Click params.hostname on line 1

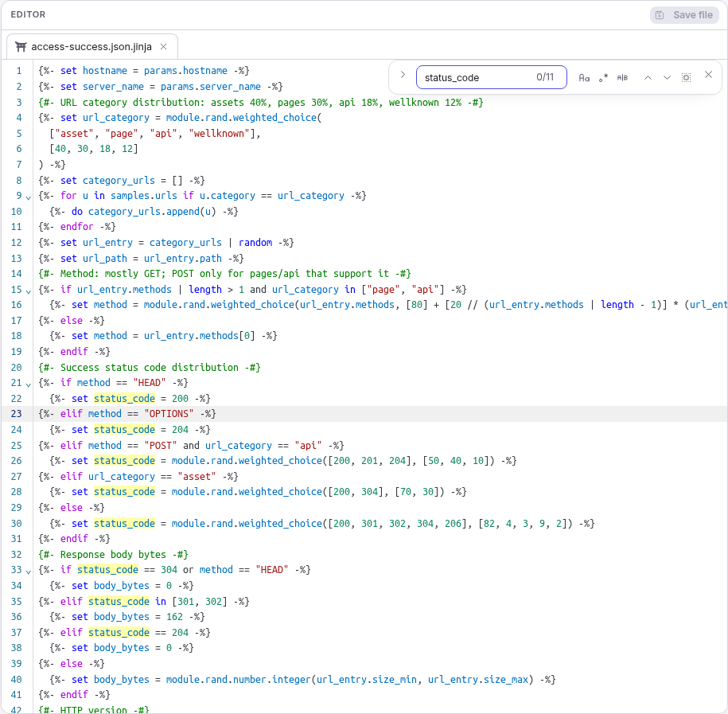tap(185, 71)
